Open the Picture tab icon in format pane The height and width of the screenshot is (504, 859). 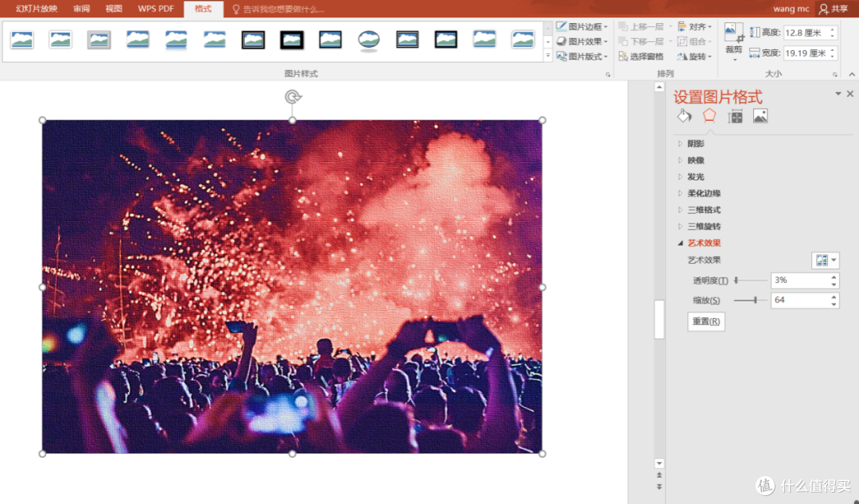[x=760, y=116]
